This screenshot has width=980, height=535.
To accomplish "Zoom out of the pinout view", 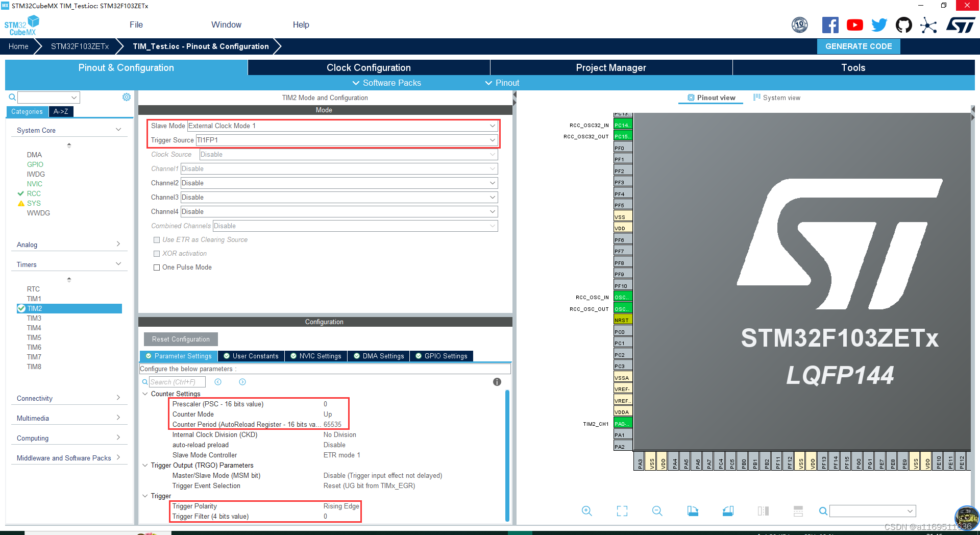I will [x=657, y=511].
